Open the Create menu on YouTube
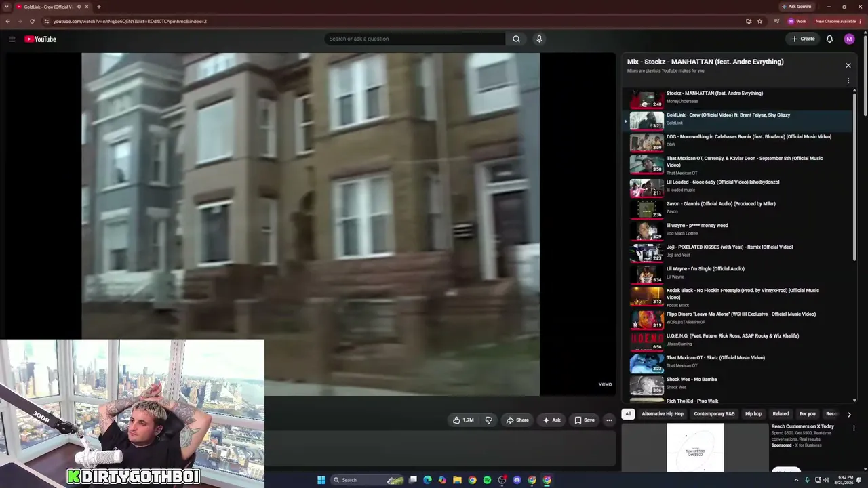Viewport: 868px width, 488px height. [803, 39]
